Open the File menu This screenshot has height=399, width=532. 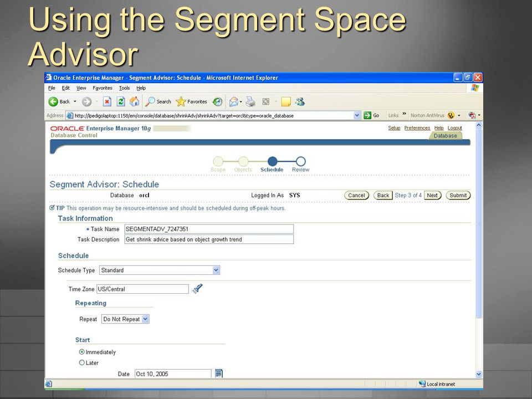52,88
